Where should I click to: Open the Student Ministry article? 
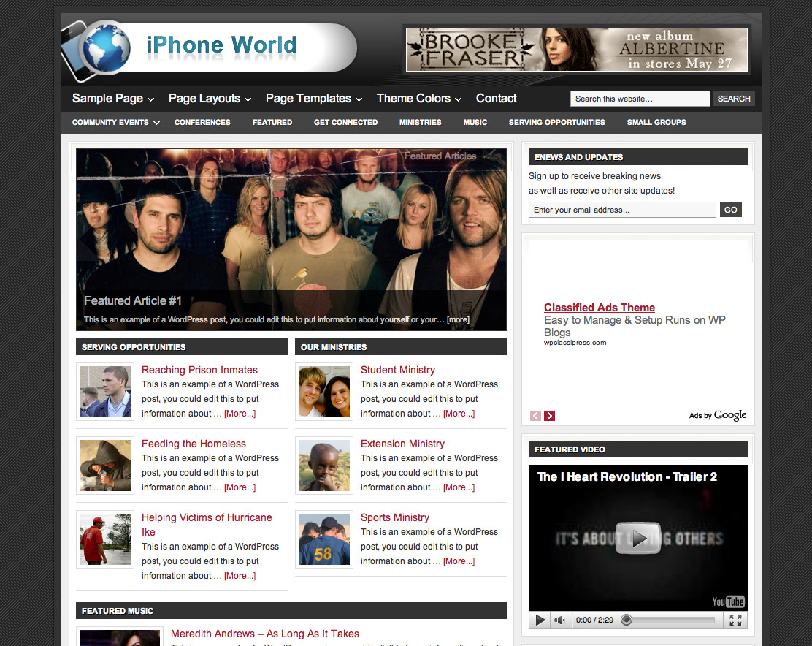tap(398, 370)
